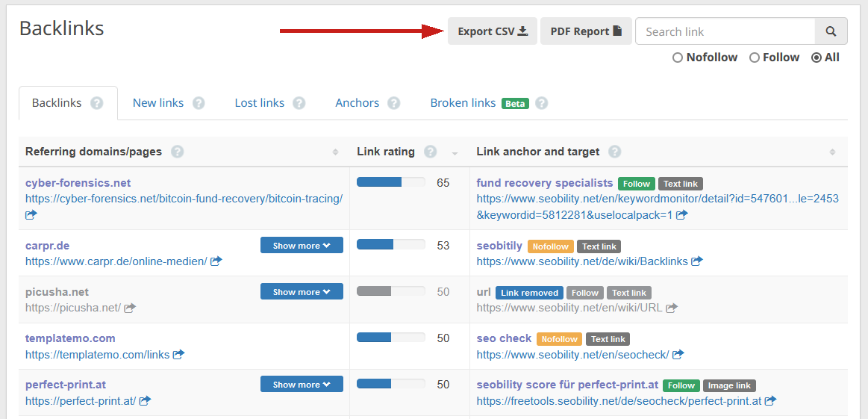Click Nofollow badge on seobitily row
The height and width of the screenshot is (419, 868).
(x=550, y=246)
